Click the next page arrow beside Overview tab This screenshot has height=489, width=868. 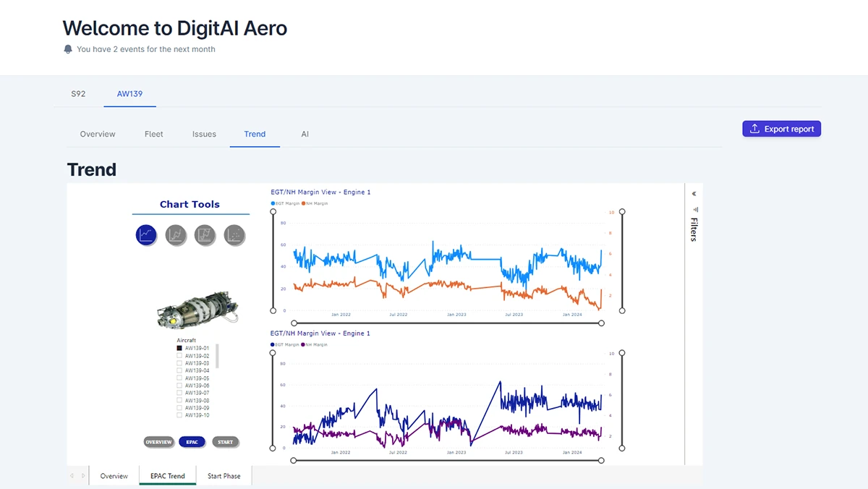(x=83, y=476)
